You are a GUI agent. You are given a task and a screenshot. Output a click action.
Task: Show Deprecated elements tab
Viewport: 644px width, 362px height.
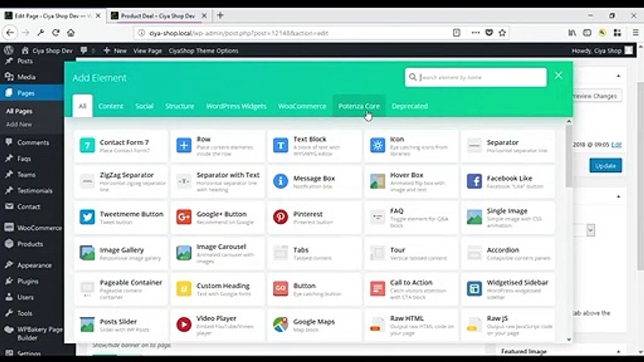[410, 106]
